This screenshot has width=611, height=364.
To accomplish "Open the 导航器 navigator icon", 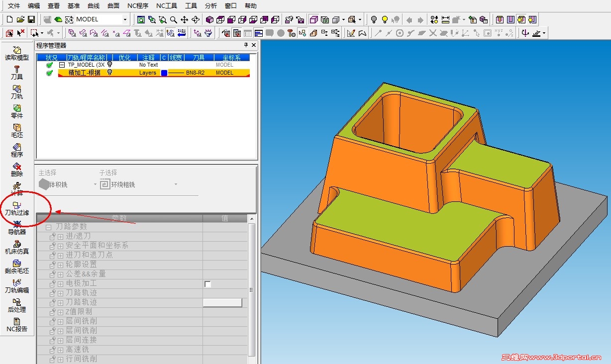I will coord(17,227).
